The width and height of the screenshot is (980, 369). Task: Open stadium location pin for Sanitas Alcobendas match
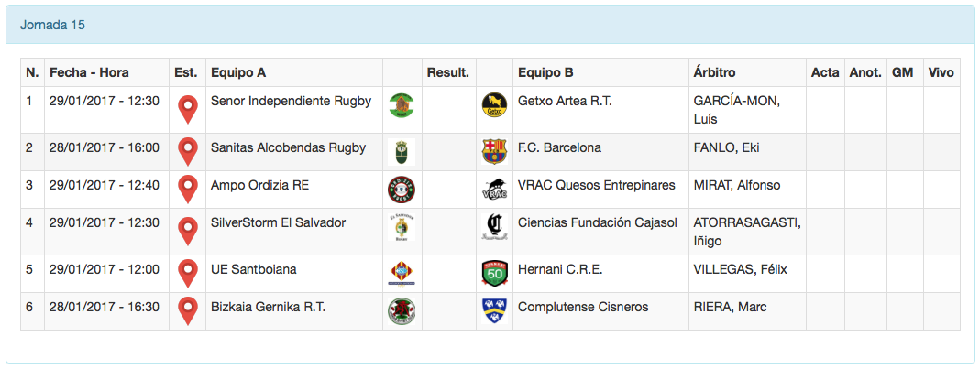point(188,151)
